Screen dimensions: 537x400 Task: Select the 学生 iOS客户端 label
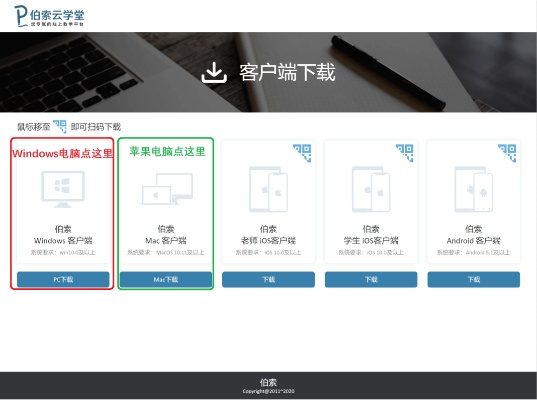tap(371, 240)
